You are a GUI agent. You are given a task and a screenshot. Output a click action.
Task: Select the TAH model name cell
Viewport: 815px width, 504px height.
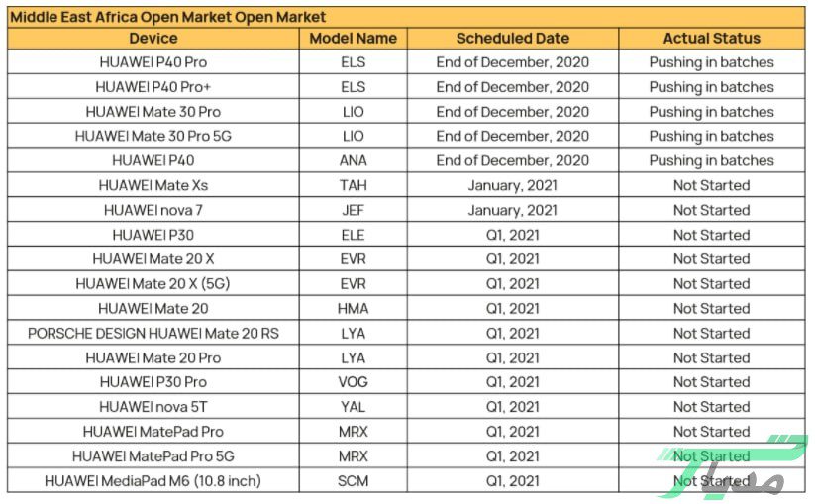pos(353,185)
